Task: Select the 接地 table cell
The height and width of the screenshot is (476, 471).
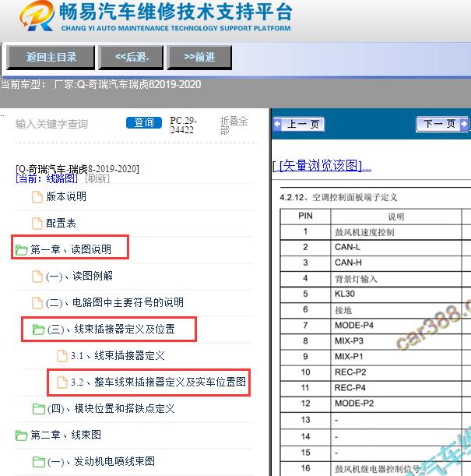Action: [x=396, y=310]
